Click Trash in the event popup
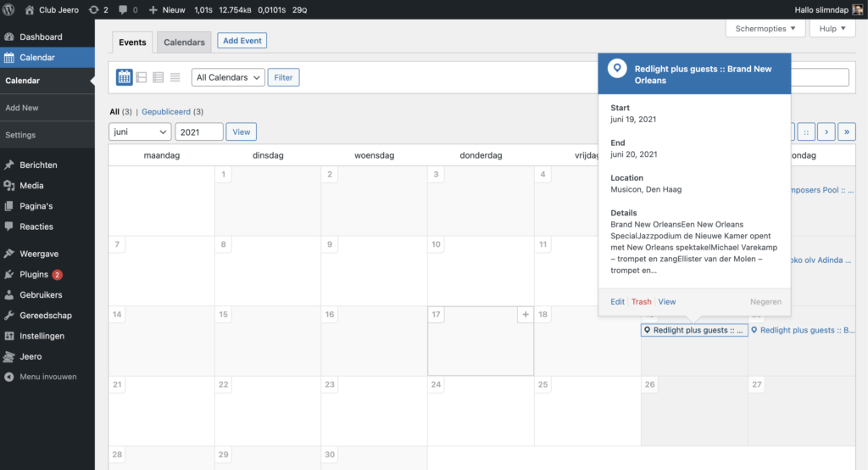Image resolution: width=868 pixels, height=470 pixels. pos(641,301)
